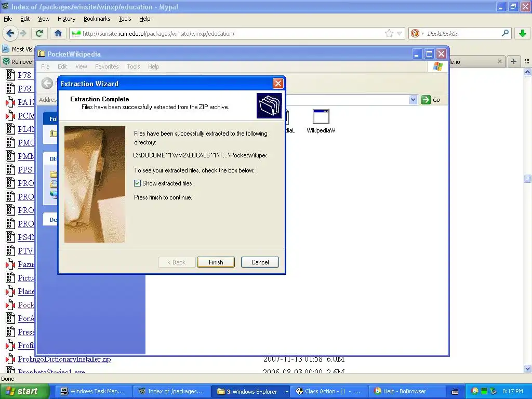The height and width of the screenshot is (399, 532).
Task: Close the tab ending in le.io
Action: 499,61
